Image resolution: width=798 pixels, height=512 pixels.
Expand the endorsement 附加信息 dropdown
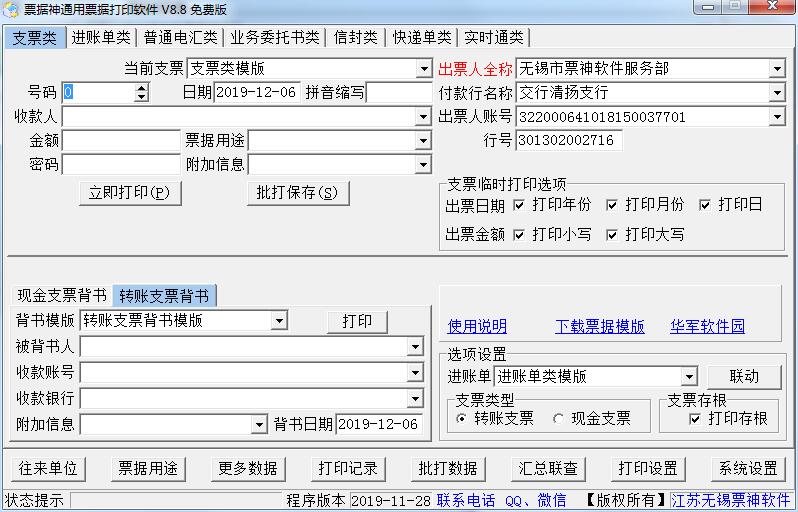pos(259,424)
